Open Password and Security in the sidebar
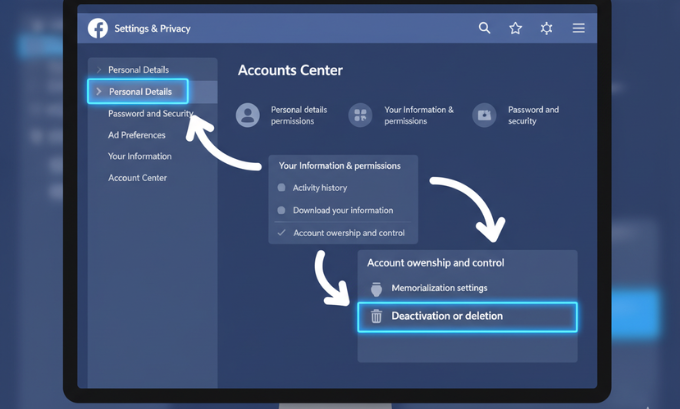This screenshot has height=409, width=680. [x=149, y=114]
